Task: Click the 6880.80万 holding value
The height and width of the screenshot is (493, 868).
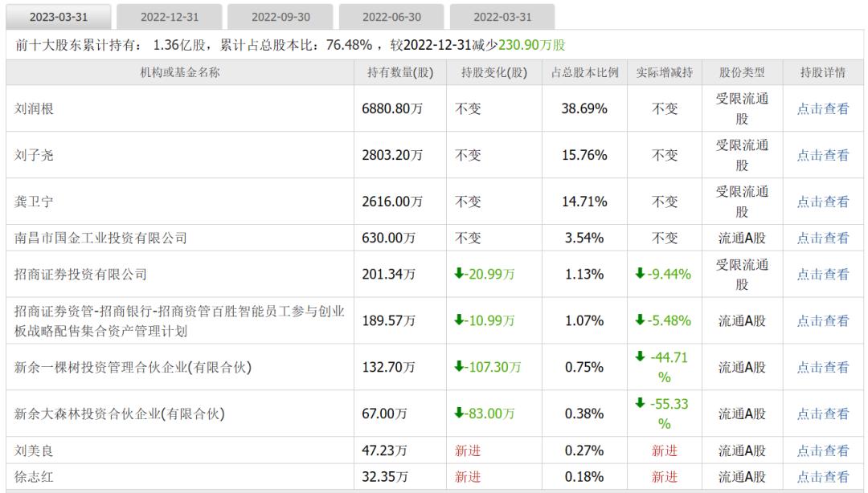Action: click(x=392, y=109)
